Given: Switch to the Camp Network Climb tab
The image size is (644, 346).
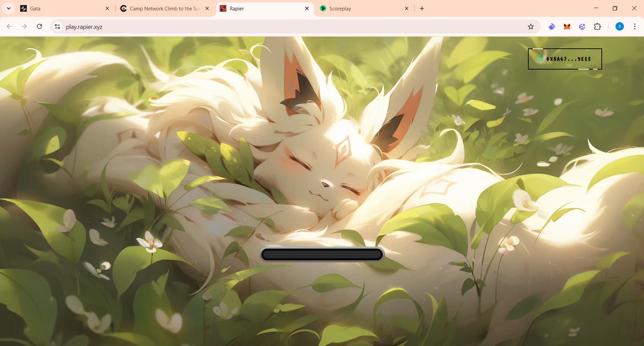Looking at the screenshot, I should pos(165,9).
